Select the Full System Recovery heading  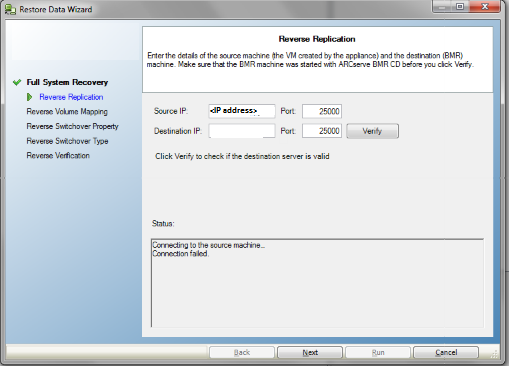pos(67,82)
